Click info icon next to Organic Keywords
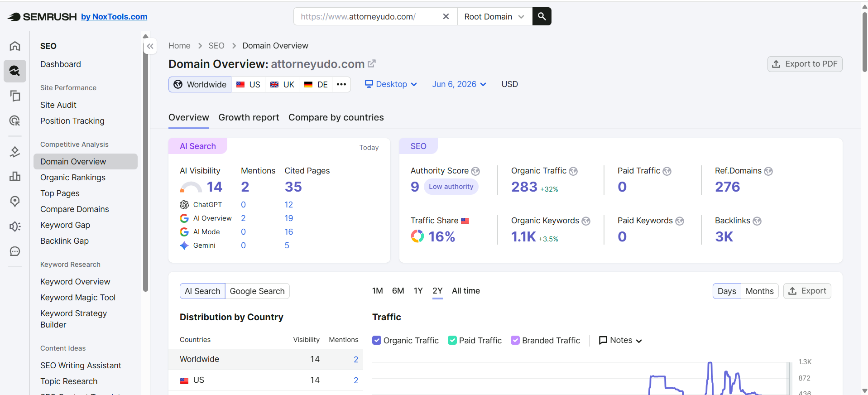Viewport: 868px width, 395px height. [586, 221]
